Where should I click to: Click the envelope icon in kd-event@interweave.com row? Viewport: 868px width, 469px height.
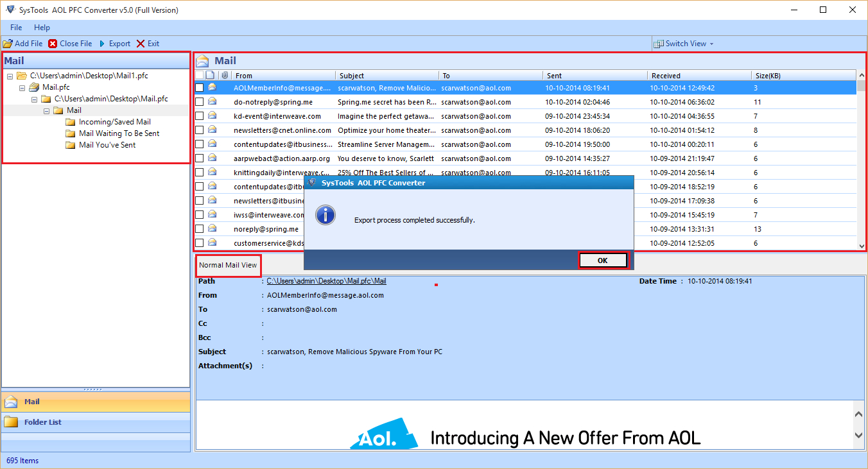click(x=212, y=115)
